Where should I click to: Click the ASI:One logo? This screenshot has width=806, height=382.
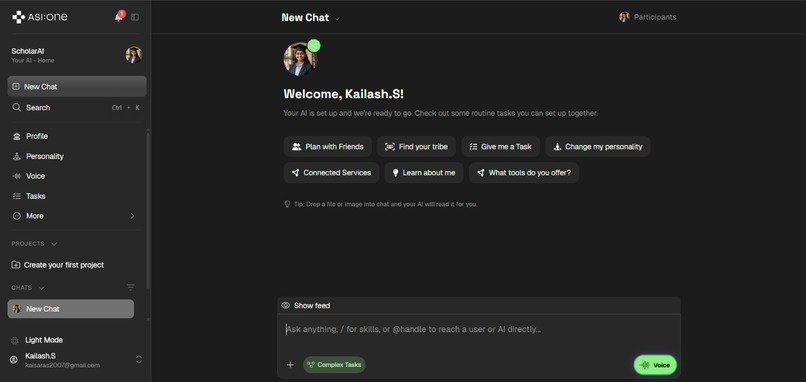(x=40, y=17)
